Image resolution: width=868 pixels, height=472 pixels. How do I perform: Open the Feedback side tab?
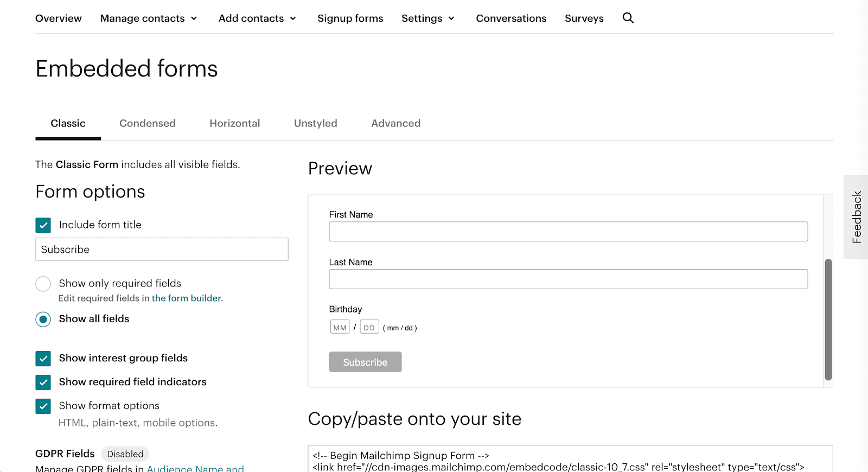856,217
